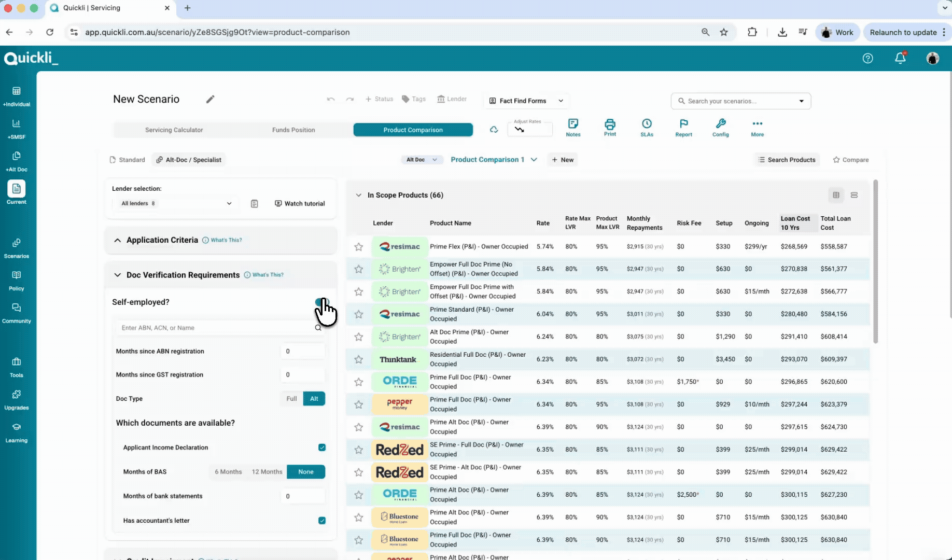Click the Print icon

[610, 128]
